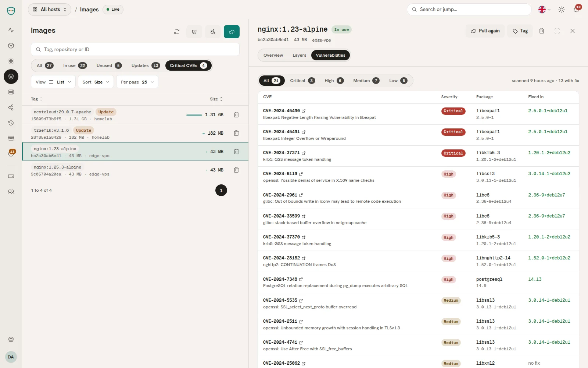Open notifications bell
Viewport: 588px width, 368px height.
576,10
